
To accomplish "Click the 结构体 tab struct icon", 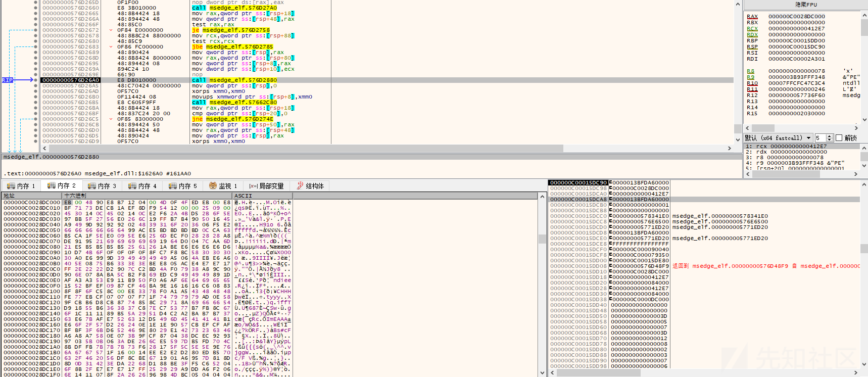I will tap(300, 186).
